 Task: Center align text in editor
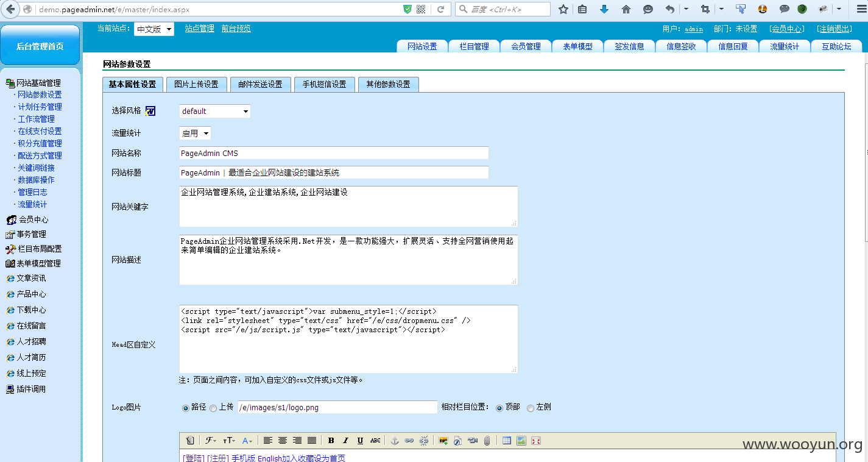click(283, 441)
